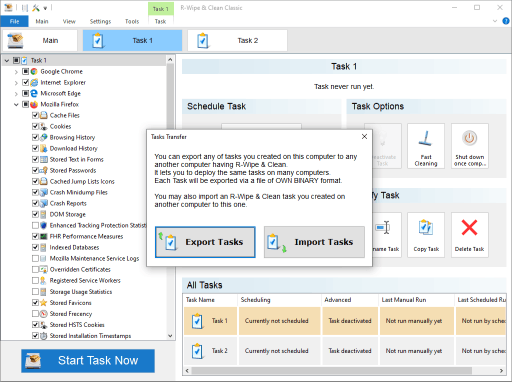Check the Overridden Certificates checkbox

[35, 269]
